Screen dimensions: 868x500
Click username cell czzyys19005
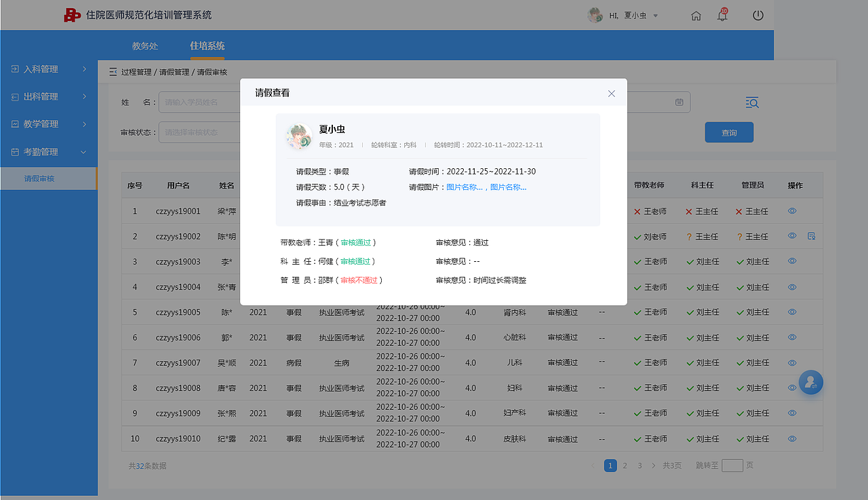[x=178, y=312]
